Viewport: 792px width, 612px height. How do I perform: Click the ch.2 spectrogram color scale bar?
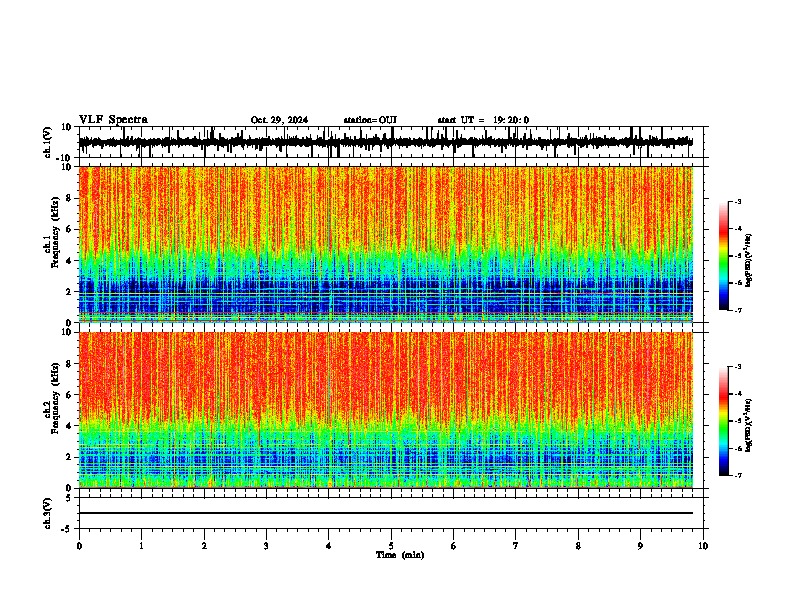click(x=723, y=421)
